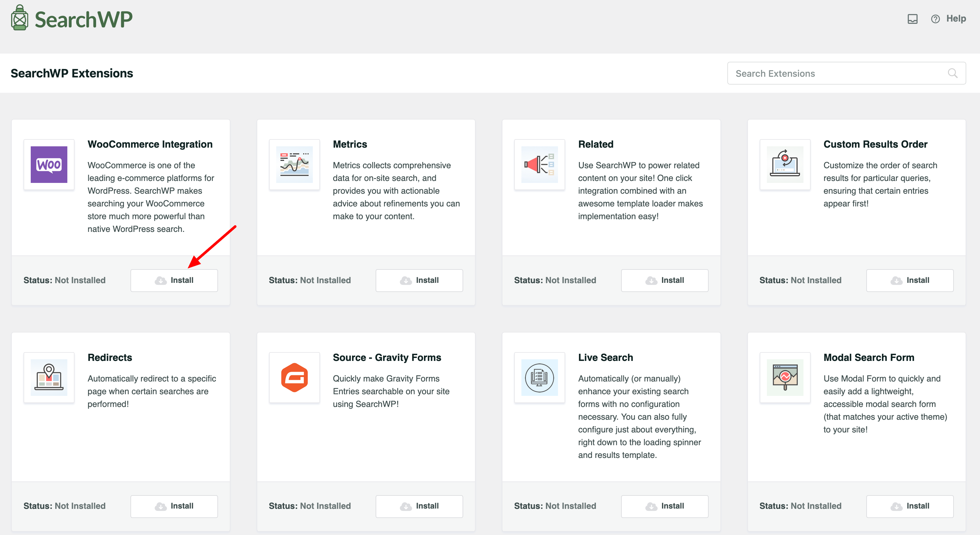Screen dimensions: 980x535
Task: Click the Gravity Forms orange logo
Action: (x=294, y=378)
